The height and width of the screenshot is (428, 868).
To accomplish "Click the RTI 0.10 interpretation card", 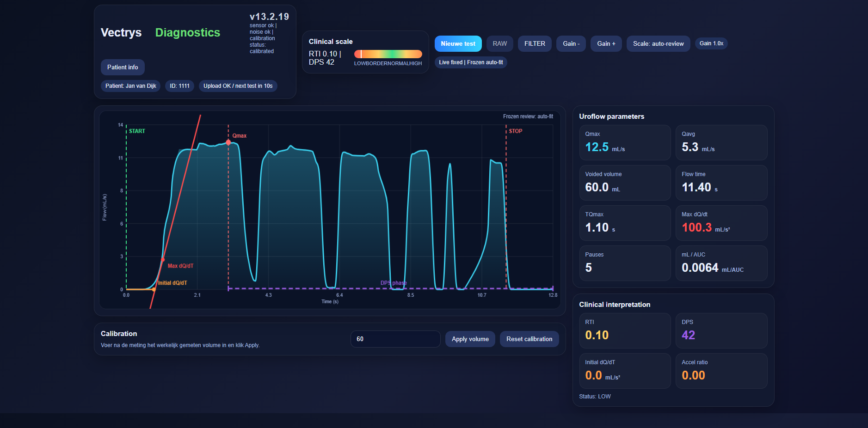I will click(625, 330).
